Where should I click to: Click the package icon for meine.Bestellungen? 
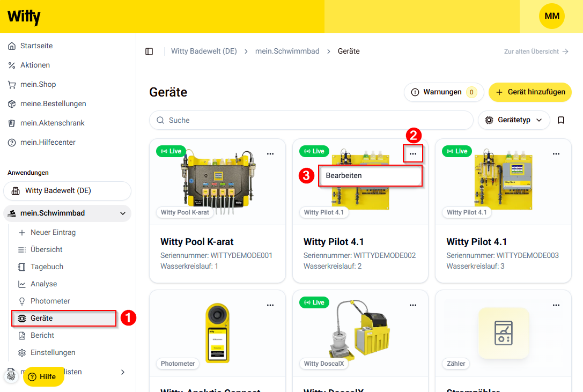click(12, 104)
